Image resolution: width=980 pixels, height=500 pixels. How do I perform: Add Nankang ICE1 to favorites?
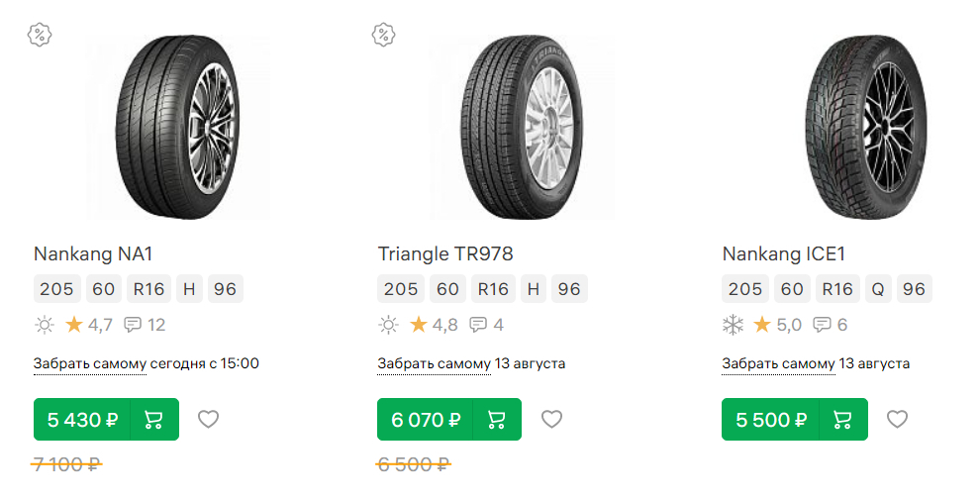tap(897, 420)
